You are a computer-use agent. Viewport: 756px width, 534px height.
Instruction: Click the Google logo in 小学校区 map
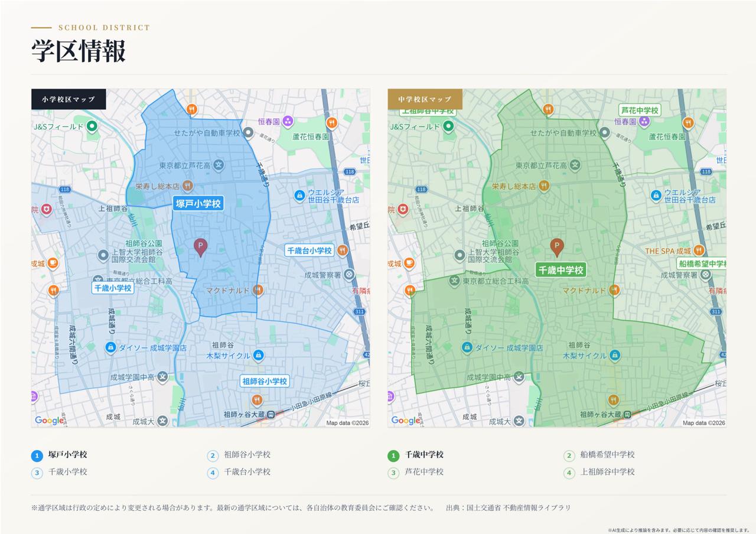pos(50,421)
